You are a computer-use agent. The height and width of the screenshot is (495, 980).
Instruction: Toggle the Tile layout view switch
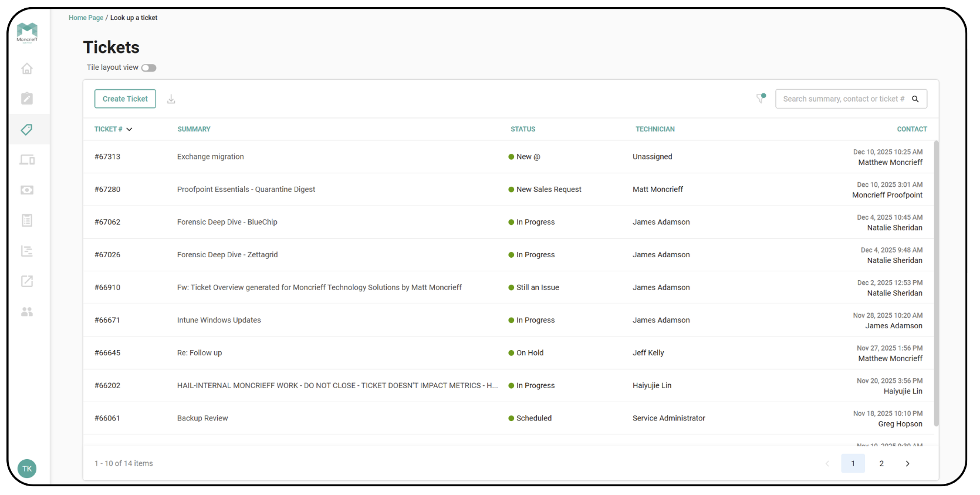pyautogui.click(x=149, y=68)
